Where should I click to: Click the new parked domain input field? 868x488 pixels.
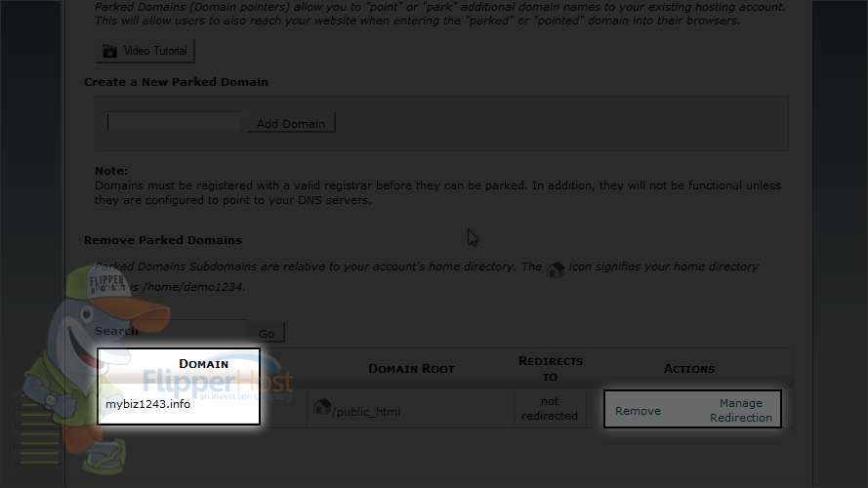click(x=173, y=122)
